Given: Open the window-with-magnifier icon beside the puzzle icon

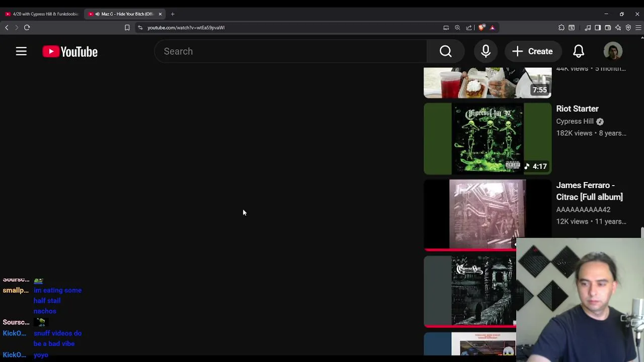Looking at the screenshot, I should 572,28.
